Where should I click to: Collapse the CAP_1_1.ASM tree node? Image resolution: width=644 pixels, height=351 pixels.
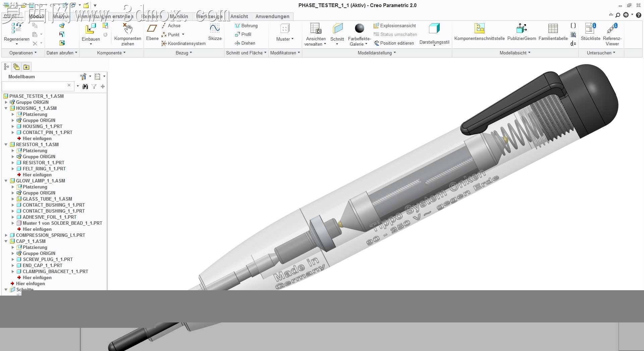click(x=6, y=241)
